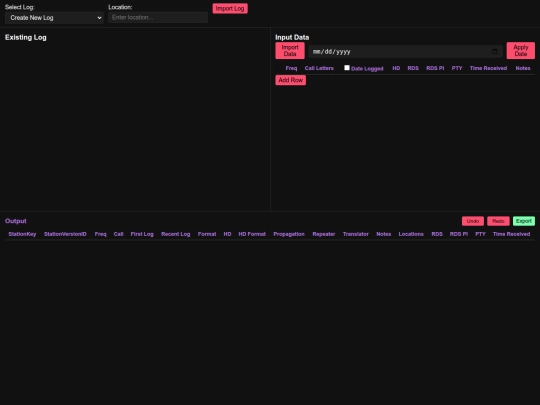This screenshot has width=540, height=405.
Task: Click the Output Freq column header
Action: click(100, 234)
